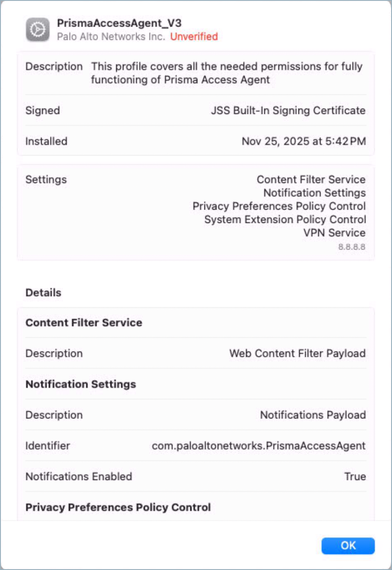
Task: Click the Details section heading
Action: coord(43,293)
